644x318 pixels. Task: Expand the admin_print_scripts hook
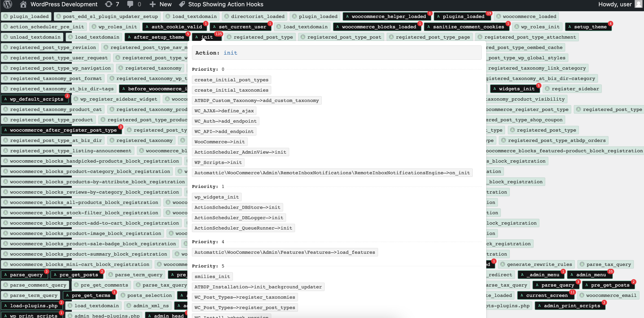pyautogui.click(x=570, y=305)
